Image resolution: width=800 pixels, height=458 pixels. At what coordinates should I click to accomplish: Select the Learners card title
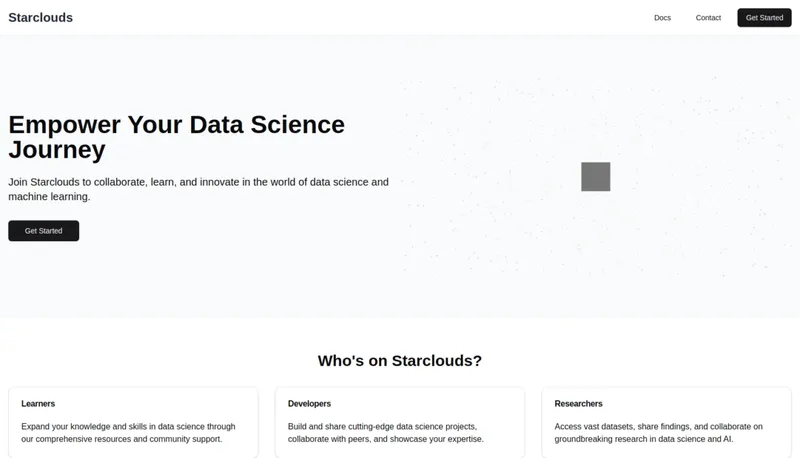(38, 404)
